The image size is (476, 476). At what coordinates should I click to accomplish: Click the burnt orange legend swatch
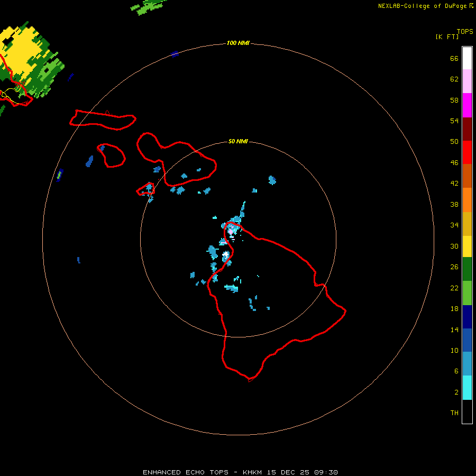[467, 176]
